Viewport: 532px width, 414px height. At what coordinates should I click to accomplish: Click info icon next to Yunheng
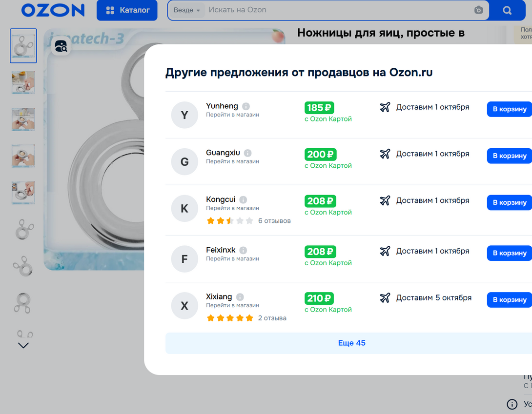pyautogui.click(x=246, y=106)
